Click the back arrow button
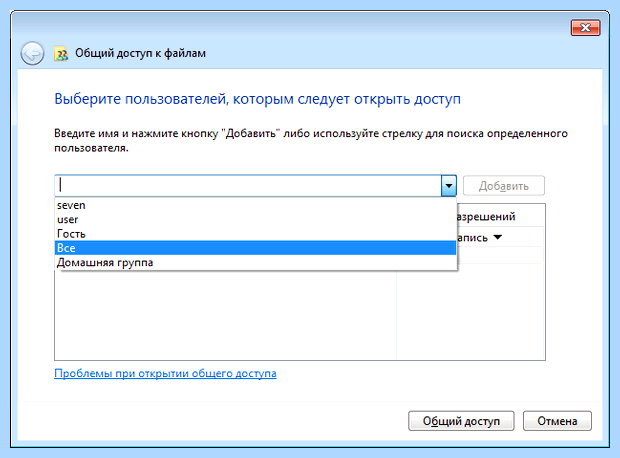Viewport: 620px width, 458px height. 32,53
